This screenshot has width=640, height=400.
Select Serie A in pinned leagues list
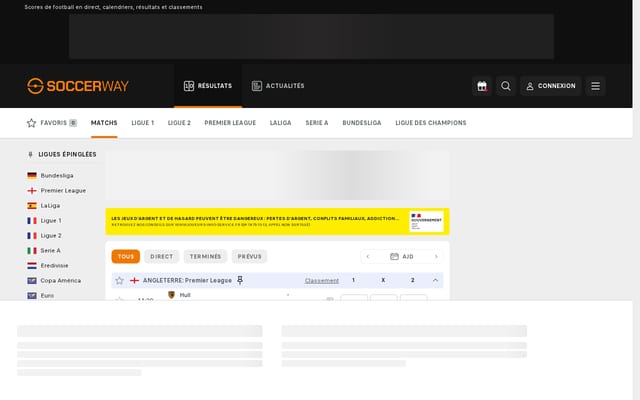[x=51, y=251]
